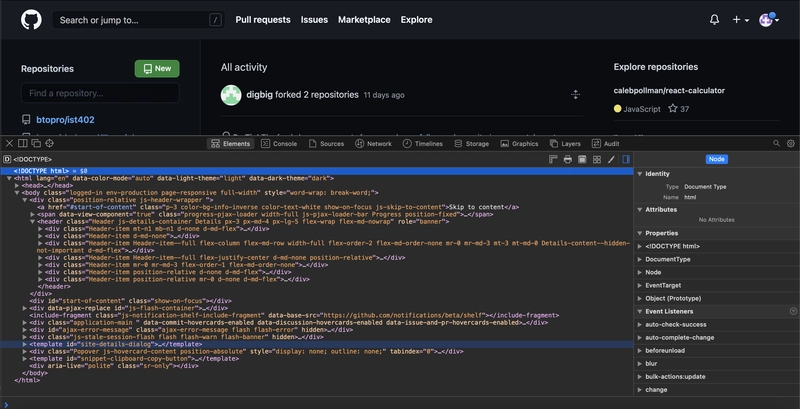Click the Find a repository input
Image resolution: width=800 pixels, height=409 pixels.
[100, 93]
